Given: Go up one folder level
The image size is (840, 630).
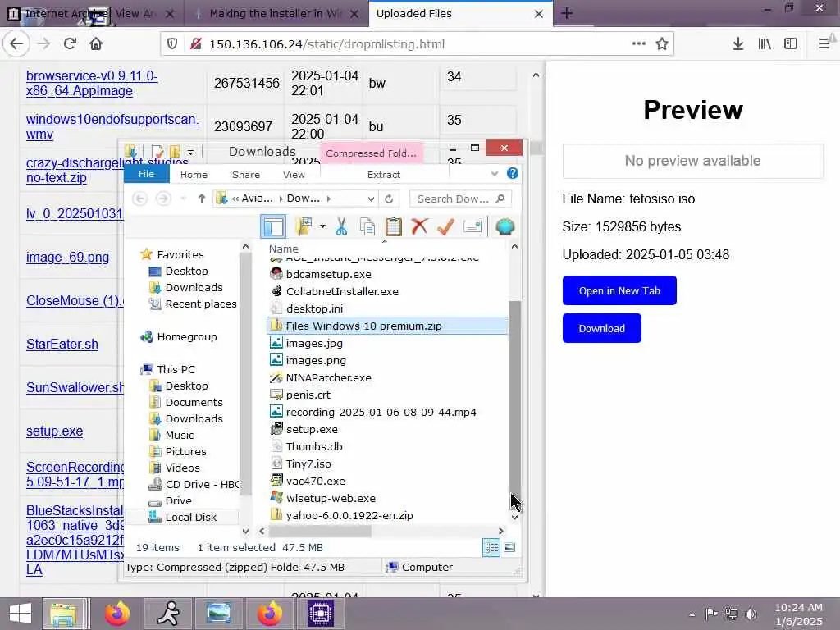Looking at the screenshot, I should pyautogui.click(x=202, y=199).
